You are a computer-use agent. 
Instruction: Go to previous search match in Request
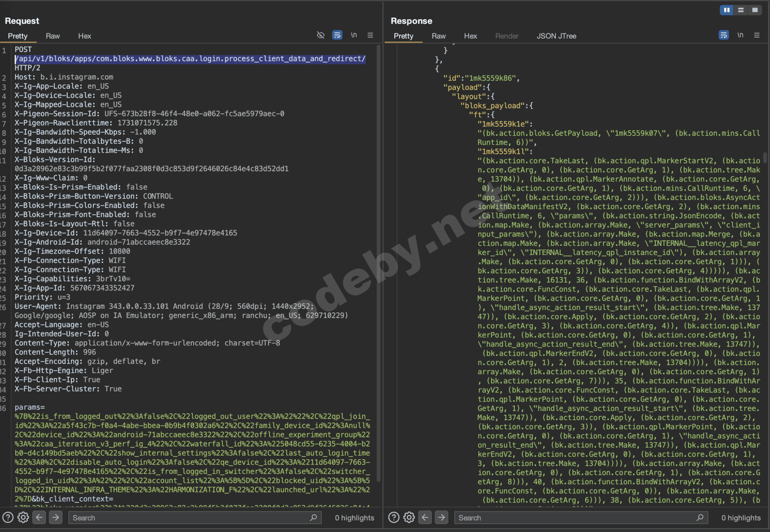coord(39,518)
